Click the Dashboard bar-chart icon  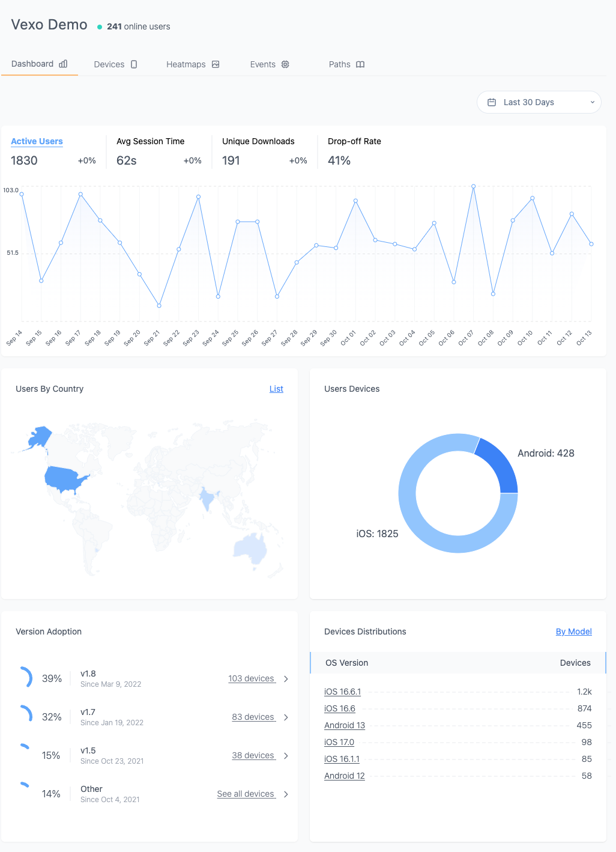pyautogui.click(x=62, y=64)
